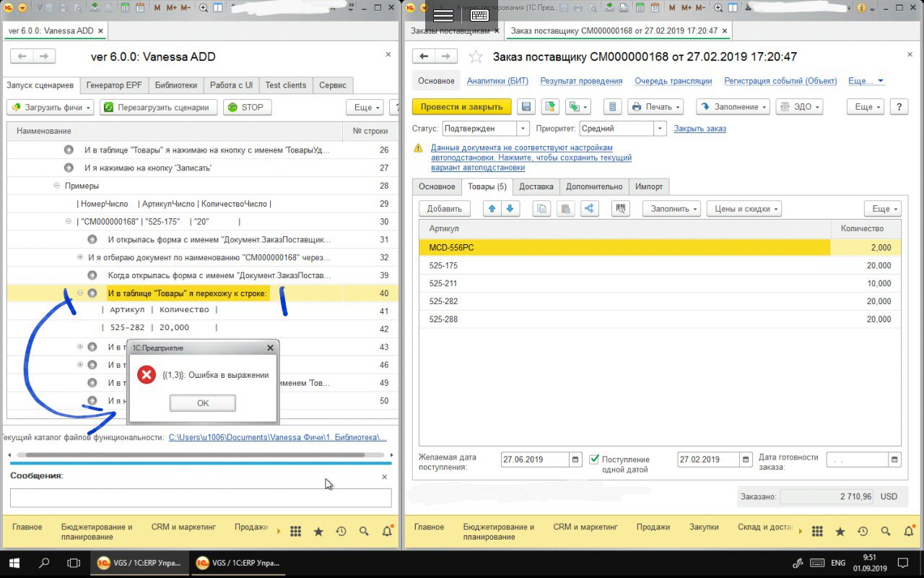The height and width of the screenshot is (578, 924).
Task: Open notifications bell in left bottom panel
Action: (x=387, y=531)
